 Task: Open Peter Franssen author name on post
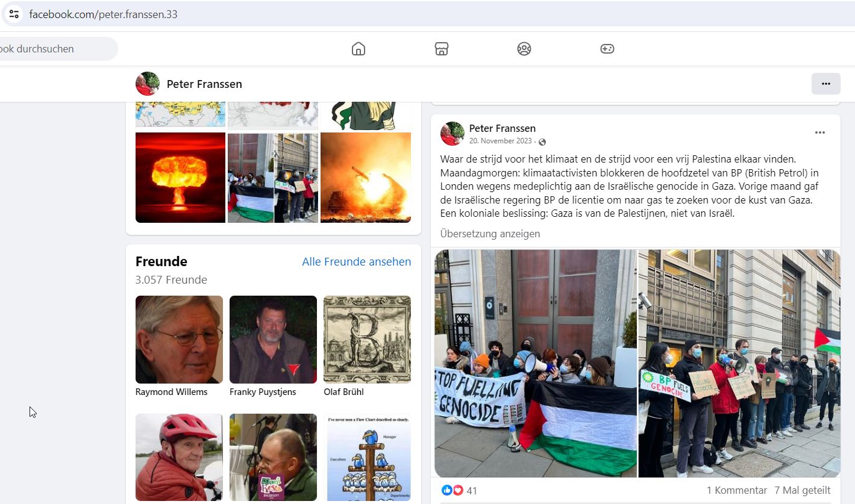[x=503, y=128]
